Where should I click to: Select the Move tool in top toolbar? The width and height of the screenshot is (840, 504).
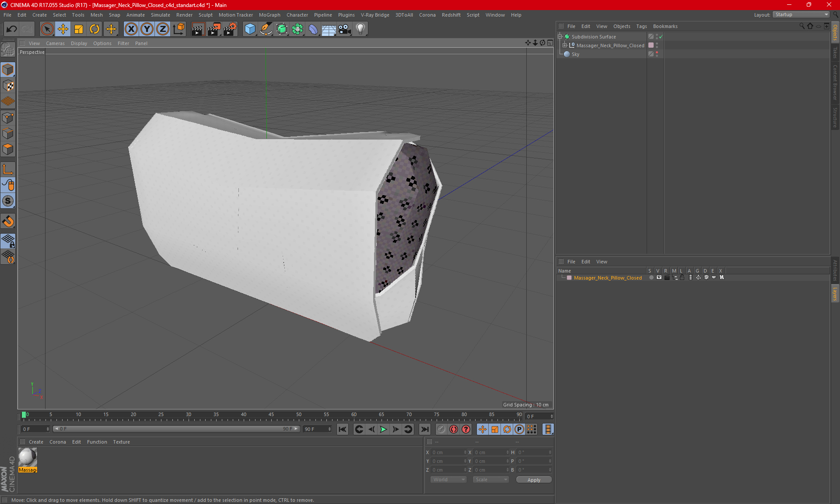[63, 29]
